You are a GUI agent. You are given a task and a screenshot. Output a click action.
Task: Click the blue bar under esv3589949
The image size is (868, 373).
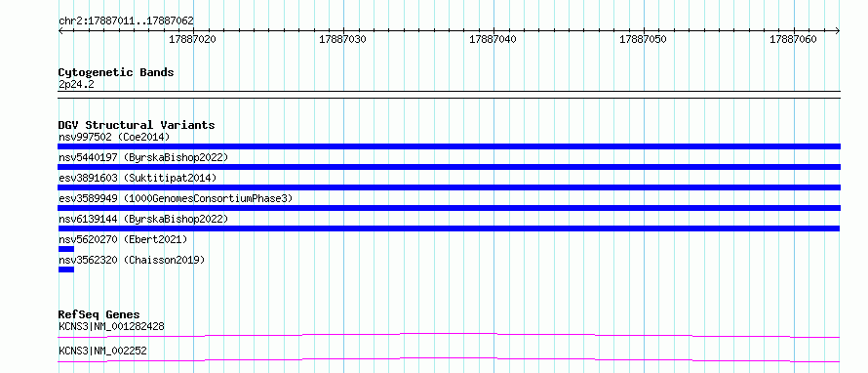click(x=449, y=208)
